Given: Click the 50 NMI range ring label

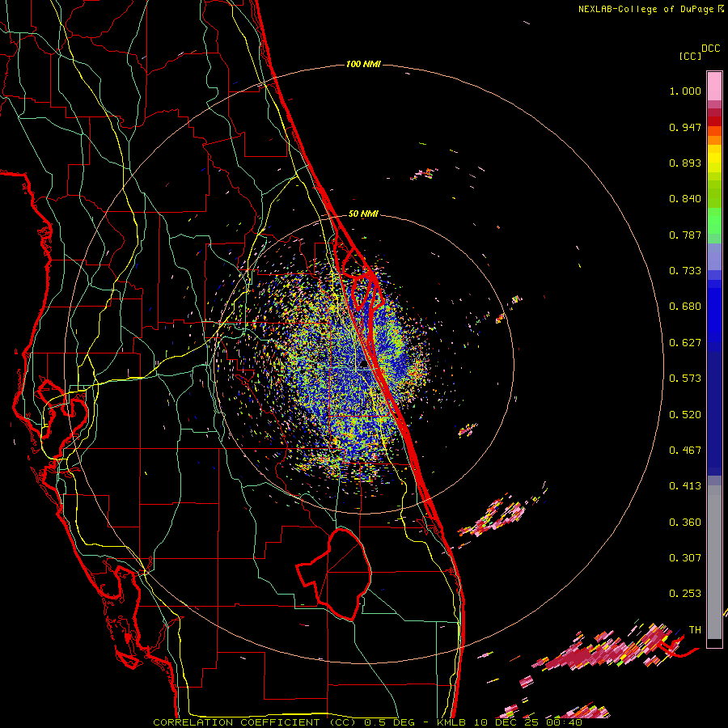Looking at the screenshot, I should pyautogui.click(x=363, y=214).
